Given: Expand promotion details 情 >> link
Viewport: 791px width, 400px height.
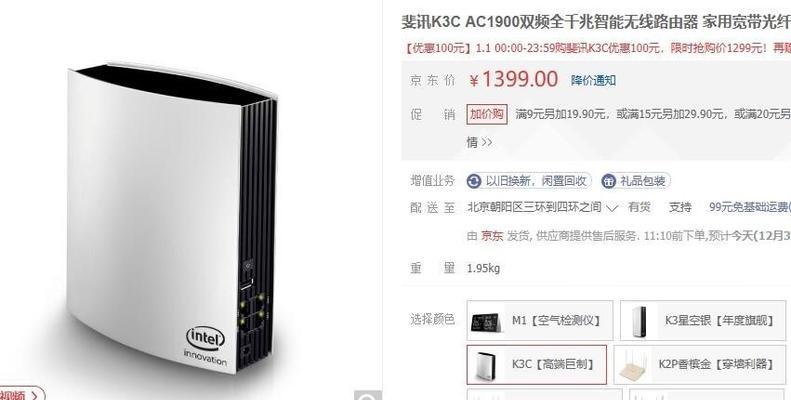Looking at the screenshot, I should point(479,143).
